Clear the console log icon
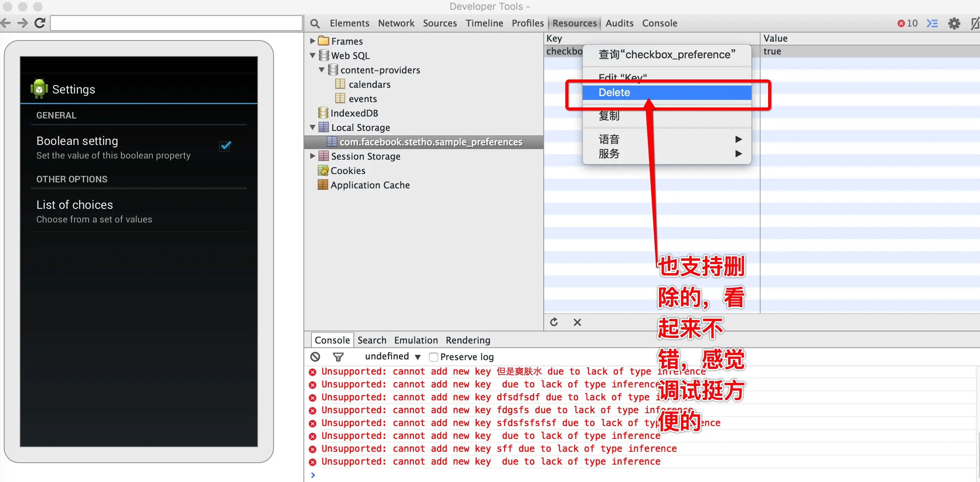Viewport: 980px width, 482px height. pos(315,357)
